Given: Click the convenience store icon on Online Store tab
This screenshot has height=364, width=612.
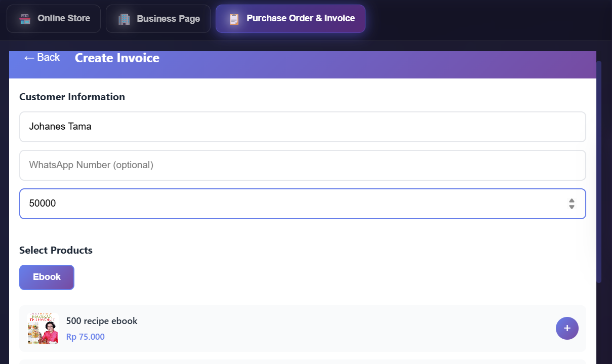Looking at the screenshot, I should pyautogui.click(x=24, y=18).
